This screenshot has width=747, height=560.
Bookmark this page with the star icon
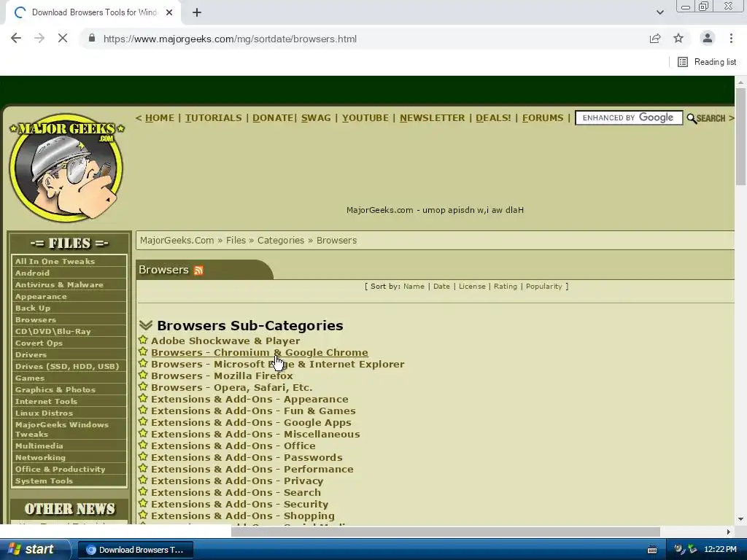(x=678, y=39)
